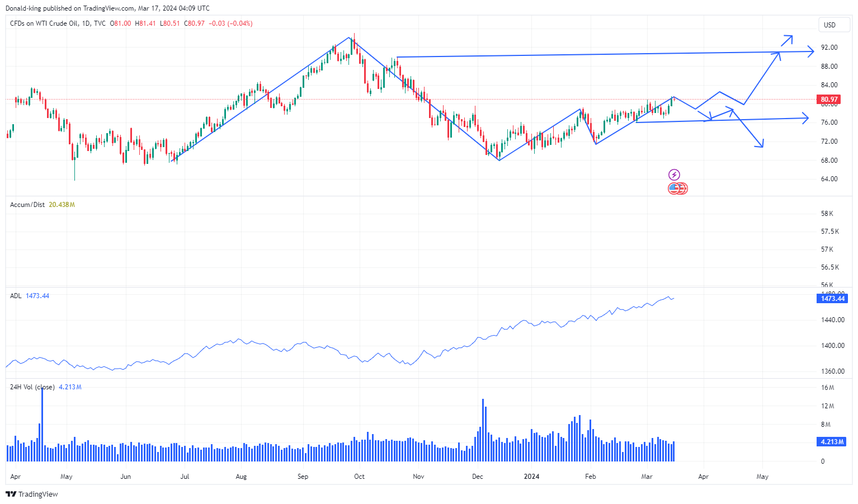Screen dimensions: 858x504
Task: Click the tallest December volume bar
Action: pos(483,430)
